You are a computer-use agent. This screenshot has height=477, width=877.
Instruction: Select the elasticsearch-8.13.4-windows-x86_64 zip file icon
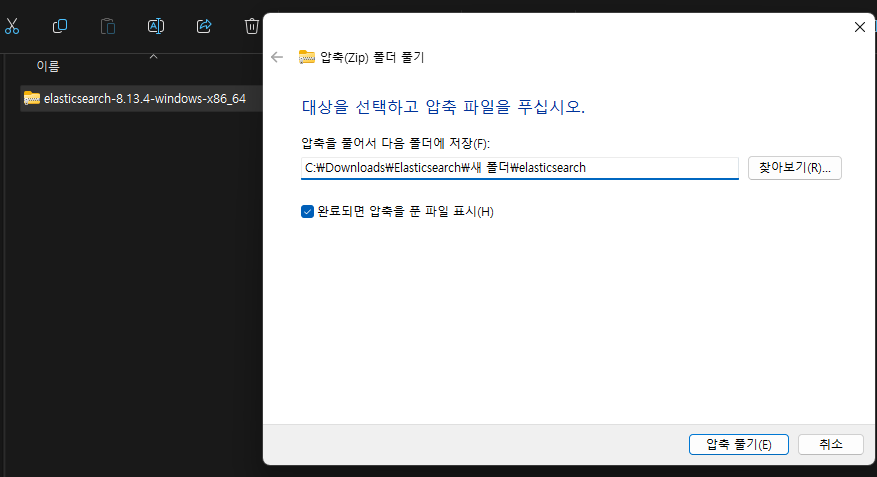(x=32, y=98)
